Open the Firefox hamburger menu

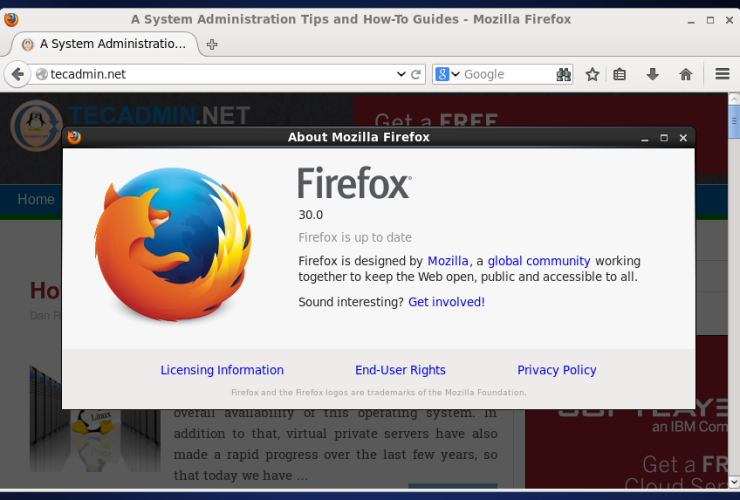[x=722, y=74]
